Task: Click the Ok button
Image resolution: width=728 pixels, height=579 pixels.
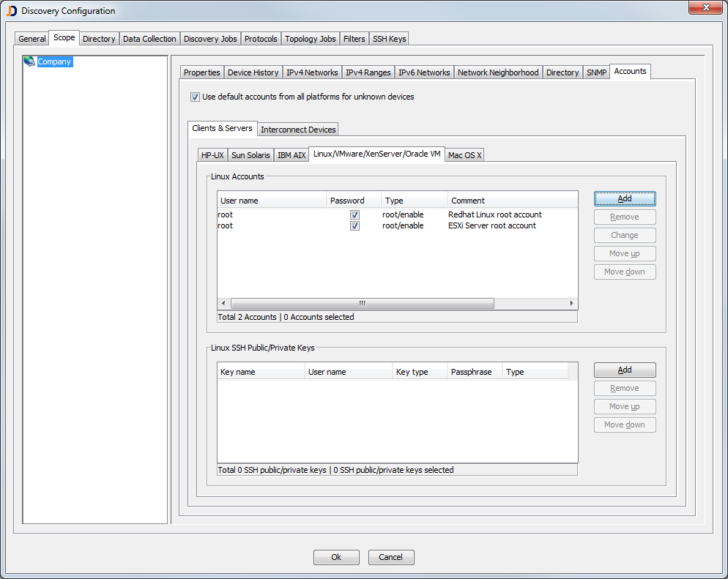Action: pyautogui.click(x=336, y=557)
